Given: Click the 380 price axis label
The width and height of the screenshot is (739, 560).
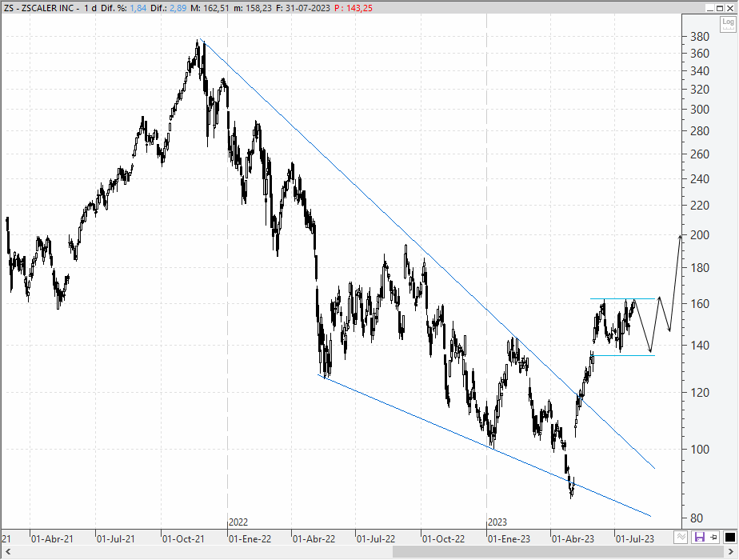Looking at the screenshot, I should tap(699, 36).
